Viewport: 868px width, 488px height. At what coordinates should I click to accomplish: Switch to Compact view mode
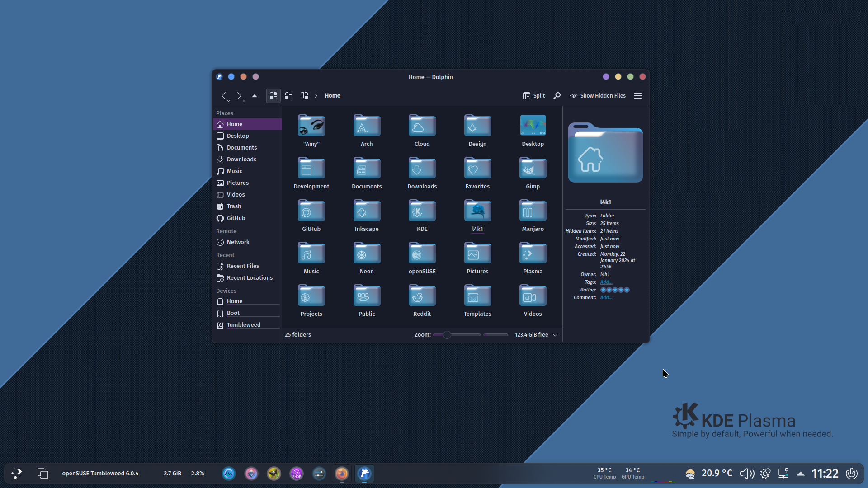coord(289,96)
